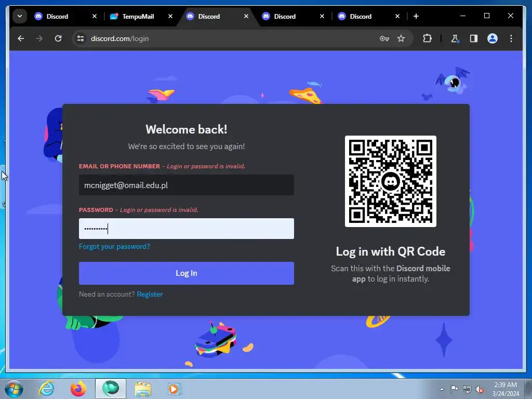Open the Register link
The height and width of the screenshot is (399, 532).
[x=150, y=294]
